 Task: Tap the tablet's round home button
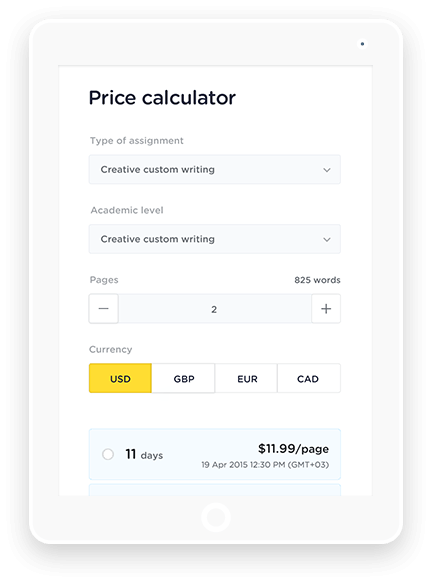click(216, 517)
